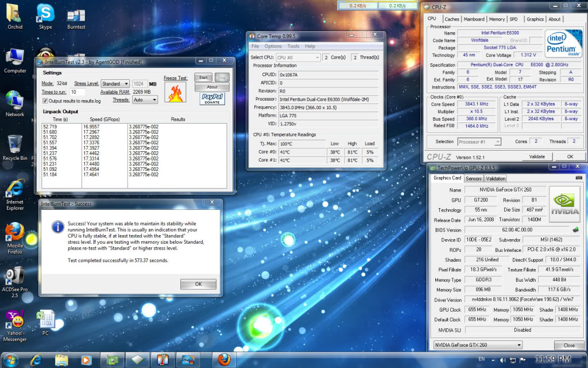Close the IntelBurnTest Success dialog
Viewport: 588px width, 368px height.
click(212, 202)
